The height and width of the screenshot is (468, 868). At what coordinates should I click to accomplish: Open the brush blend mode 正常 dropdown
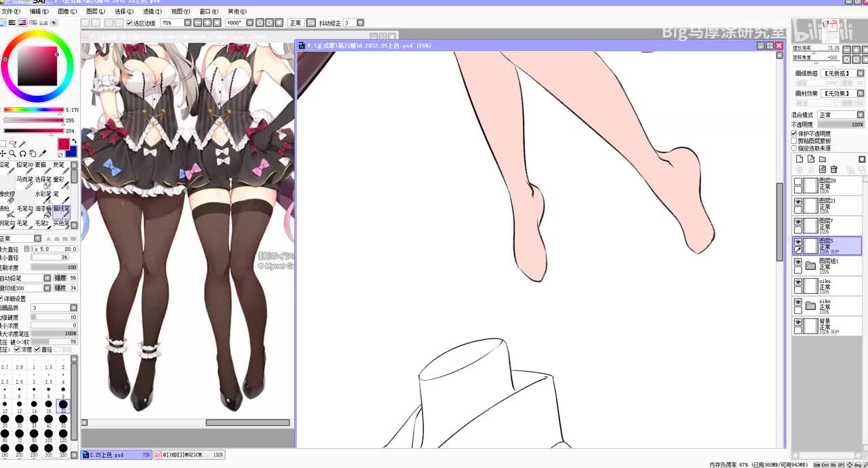37,239
